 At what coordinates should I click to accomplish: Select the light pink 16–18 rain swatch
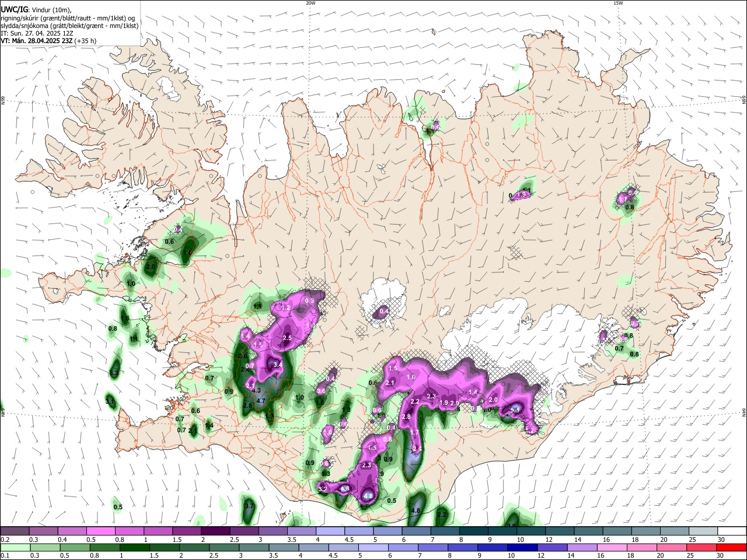[x=612, y=547]
